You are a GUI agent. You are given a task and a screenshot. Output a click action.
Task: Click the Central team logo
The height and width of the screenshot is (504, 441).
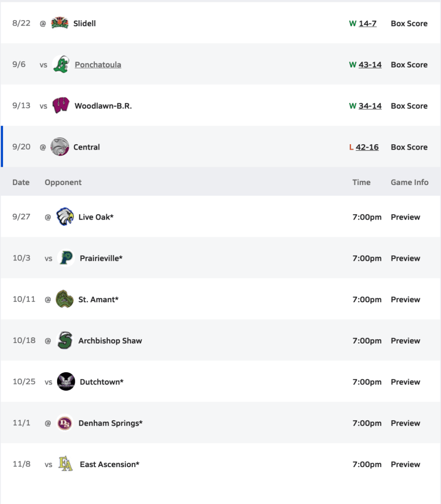(x=60, y=147)
